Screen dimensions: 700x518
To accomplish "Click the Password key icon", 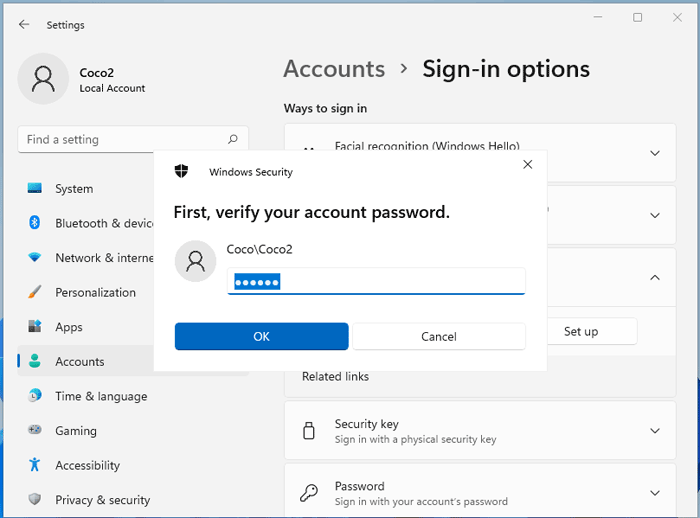I will [309, 493].
